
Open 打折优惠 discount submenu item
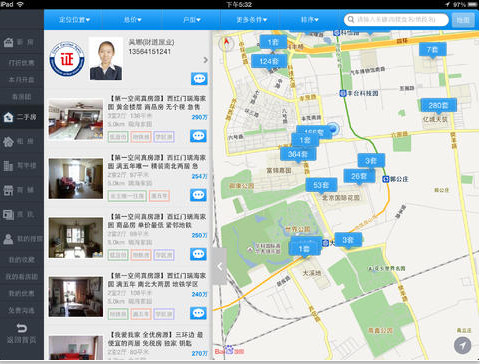click(x=22, y=63)
